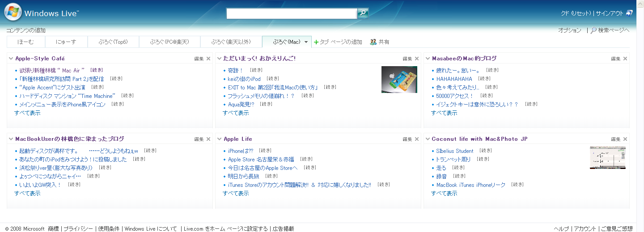This screenshot has width=644, height=232.
Task: Open the 浜松祭りver凧(膨大な写真あり) post
Action: tap(56, 168)
